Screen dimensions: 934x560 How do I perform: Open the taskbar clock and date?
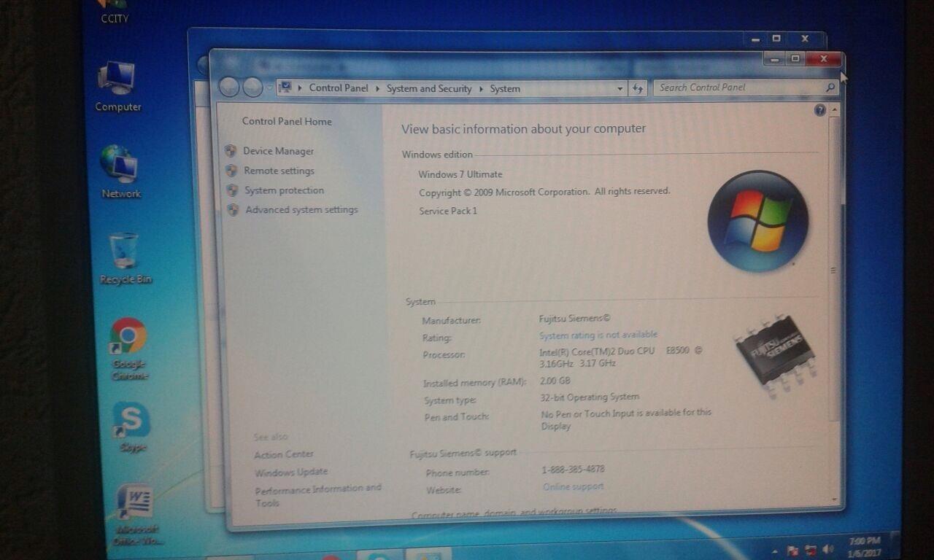(865, 546)
